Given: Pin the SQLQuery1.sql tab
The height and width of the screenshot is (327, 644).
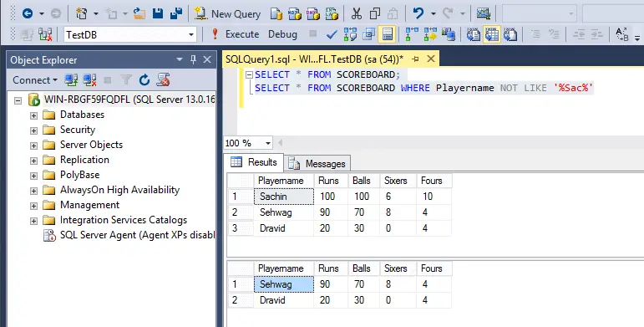Looking at the screenshot, I should pos(415,59).
